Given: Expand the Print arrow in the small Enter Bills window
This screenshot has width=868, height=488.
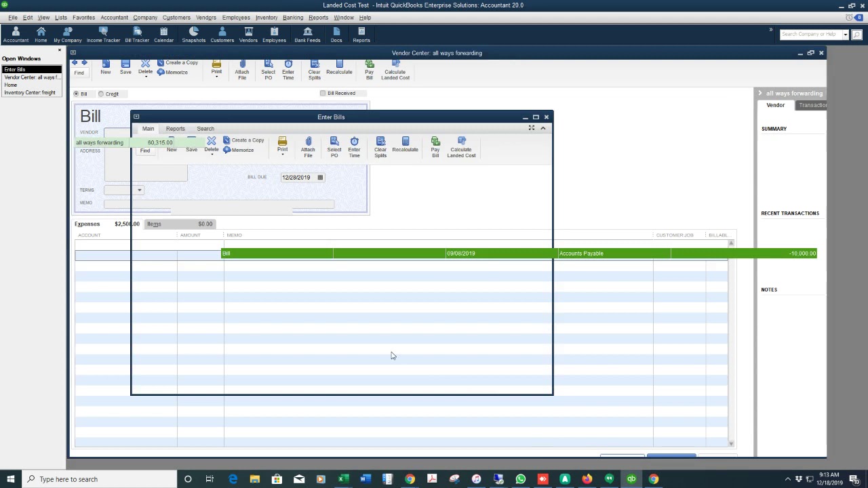Looking at the screenshot, I should click(x=283, y=155).
